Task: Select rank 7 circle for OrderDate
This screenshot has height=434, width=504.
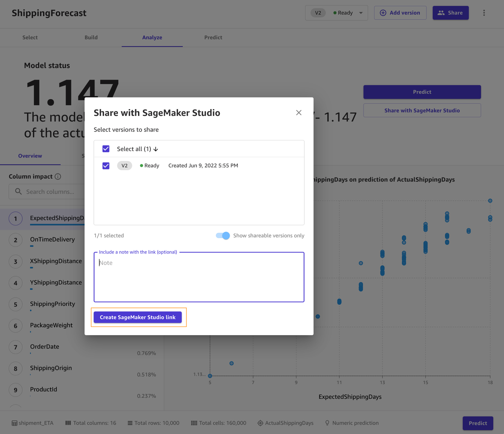Action: (16, 347)
